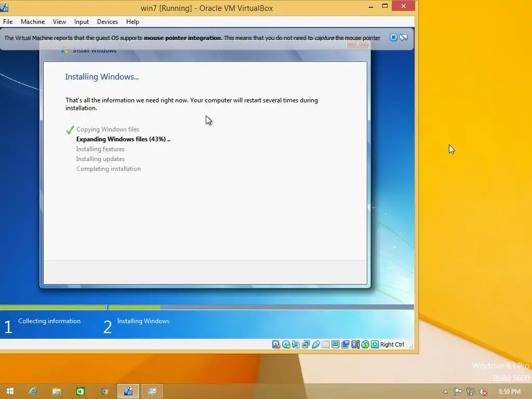Launch Google Chrome from the taskbar

tap(104, 391)
